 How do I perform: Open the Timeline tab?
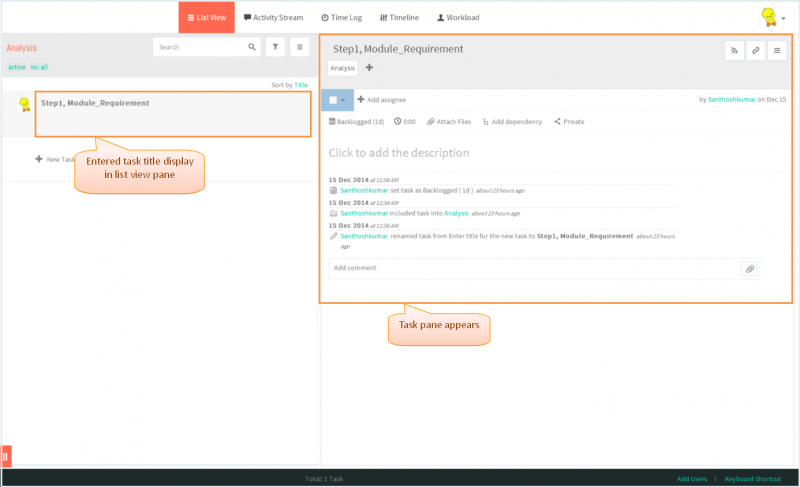399,17
